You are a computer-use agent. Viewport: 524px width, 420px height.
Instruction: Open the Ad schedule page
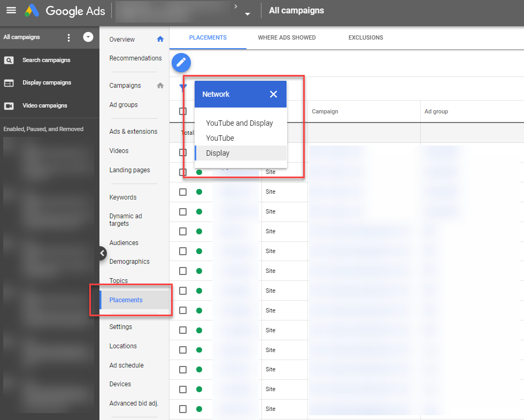(x=126, y=365)
